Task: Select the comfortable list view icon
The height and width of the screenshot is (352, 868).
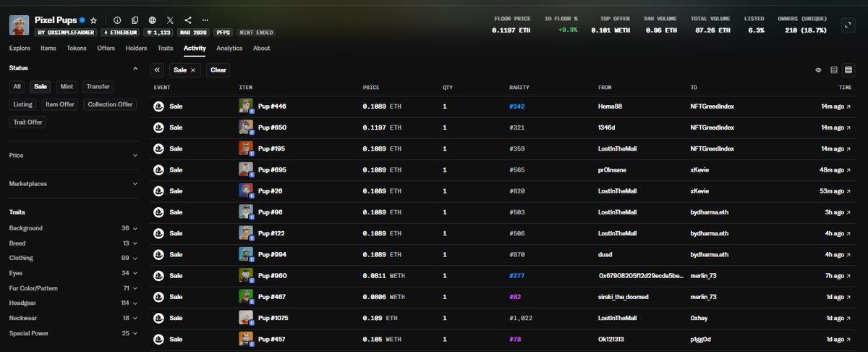Action: 834,70
